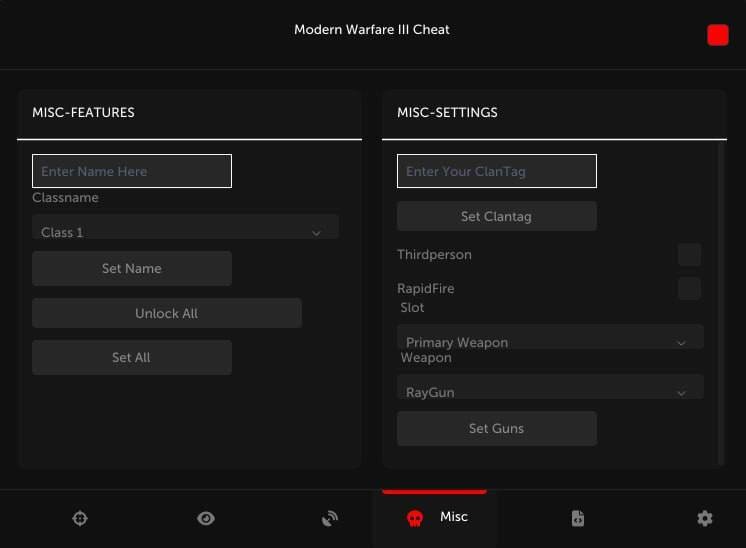Click the Modern Warfare III Cheat title
The width and height of the screenshot is (746, 548).
click(372, 29)
